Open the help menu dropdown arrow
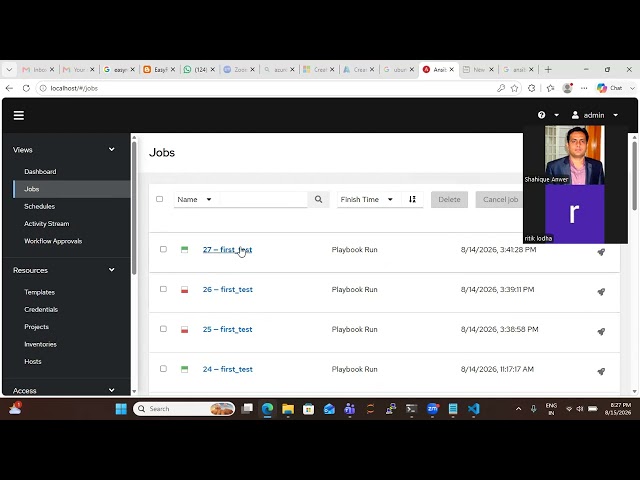Viewport: 640px width, 480px height. pos(556,116)
